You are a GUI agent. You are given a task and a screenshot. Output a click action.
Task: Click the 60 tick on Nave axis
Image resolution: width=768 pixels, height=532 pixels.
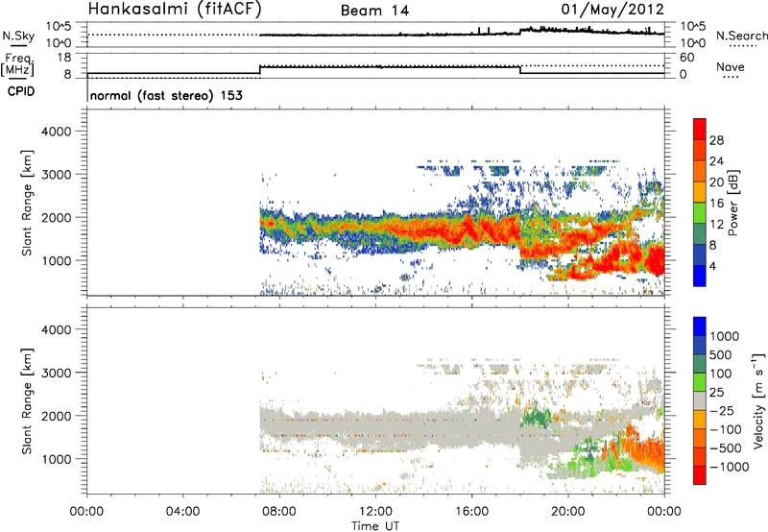686,58
